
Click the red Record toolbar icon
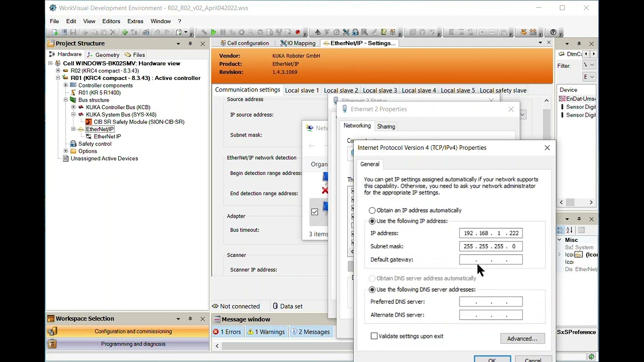click(298, 32)
